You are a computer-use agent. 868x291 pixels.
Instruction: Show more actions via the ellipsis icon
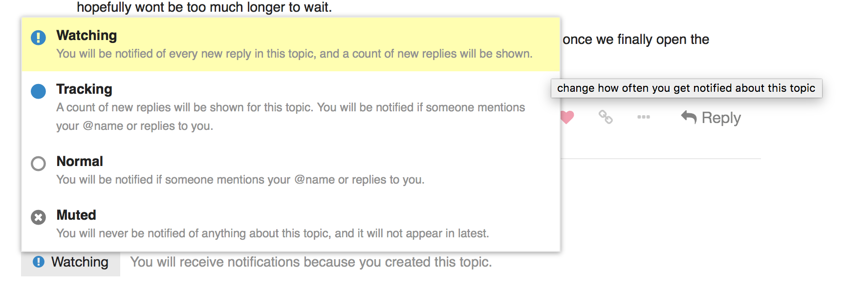(x=644, y=117)
